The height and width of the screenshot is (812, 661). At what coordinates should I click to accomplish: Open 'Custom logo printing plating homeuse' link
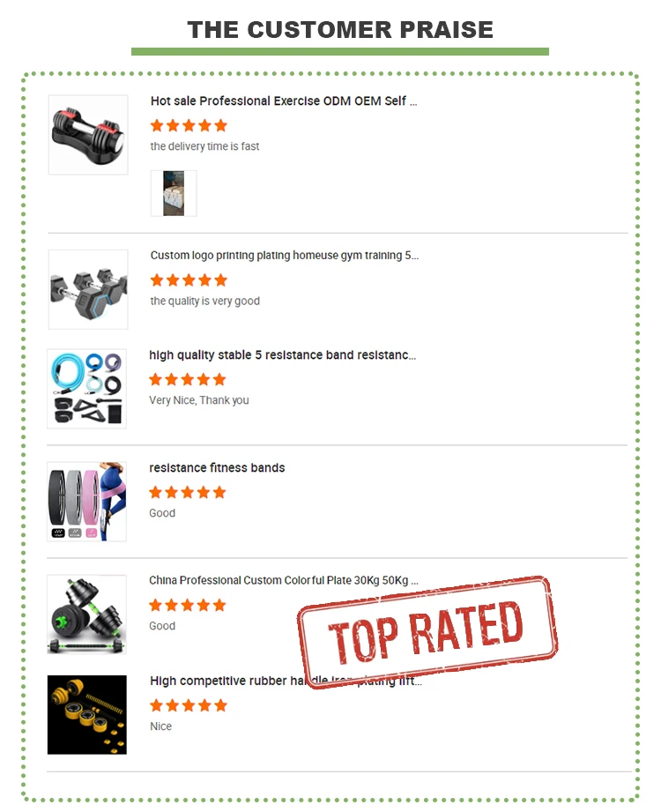click(x=284, y=256)
